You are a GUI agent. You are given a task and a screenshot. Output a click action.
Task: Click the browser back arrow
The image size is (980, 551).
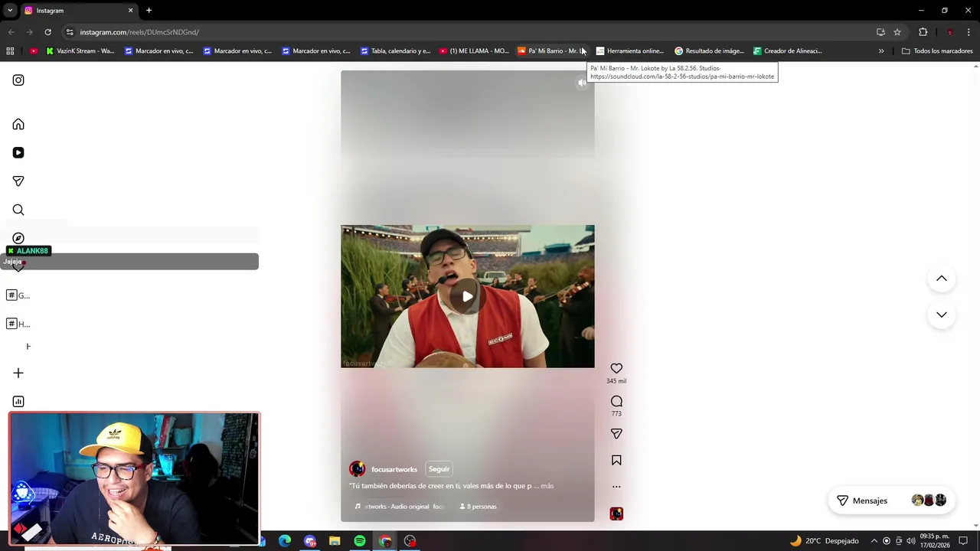click(x=11, y=32)
